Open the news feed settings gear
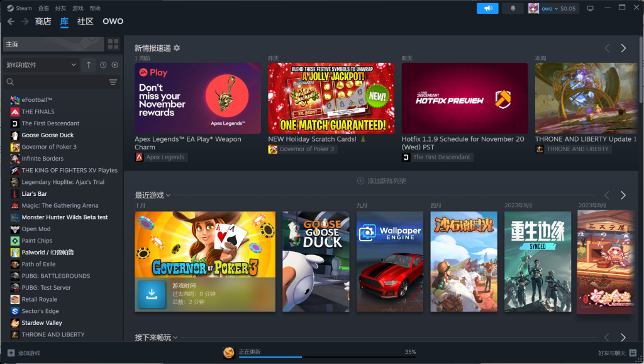Screen dimensions: 644x364 pos(177,48)
